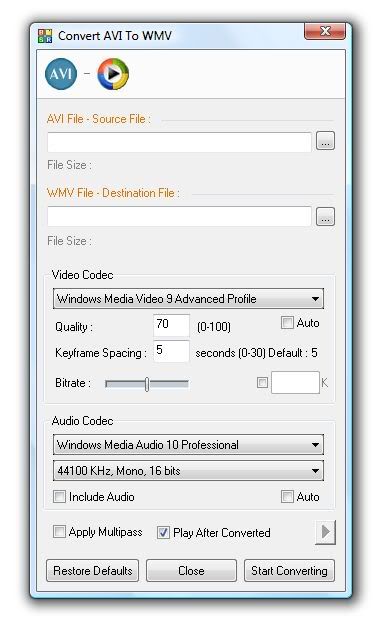
Task: Click the Keyframe Spacing value field
Action: pos(171,351)
